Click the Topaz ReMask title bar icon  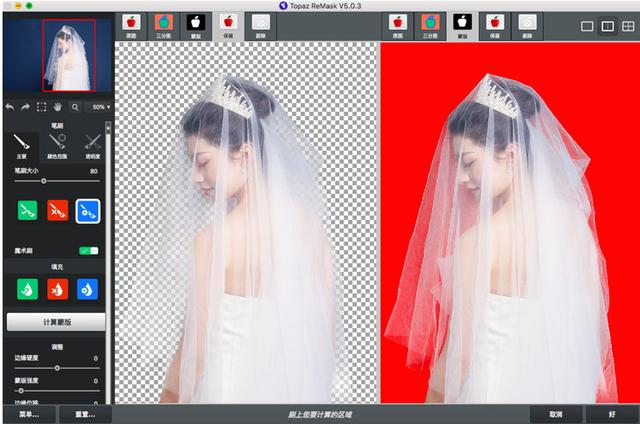[283, 6]
